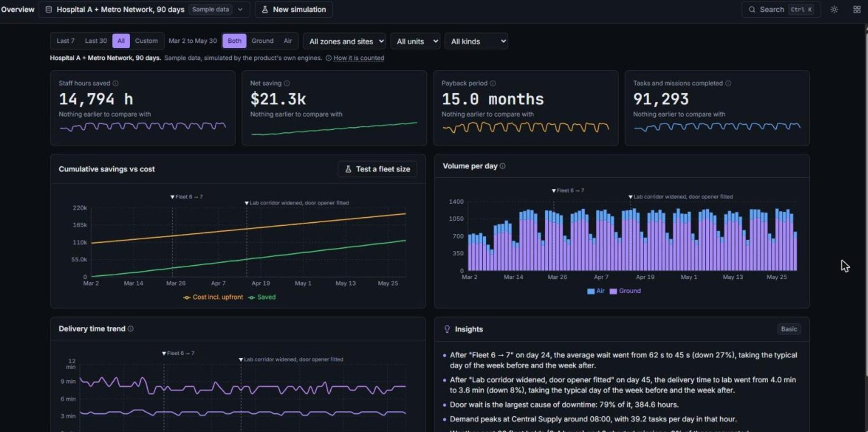Toggle the light/dark theme sun icon
The image size is (868, 432).
point(834,10)
